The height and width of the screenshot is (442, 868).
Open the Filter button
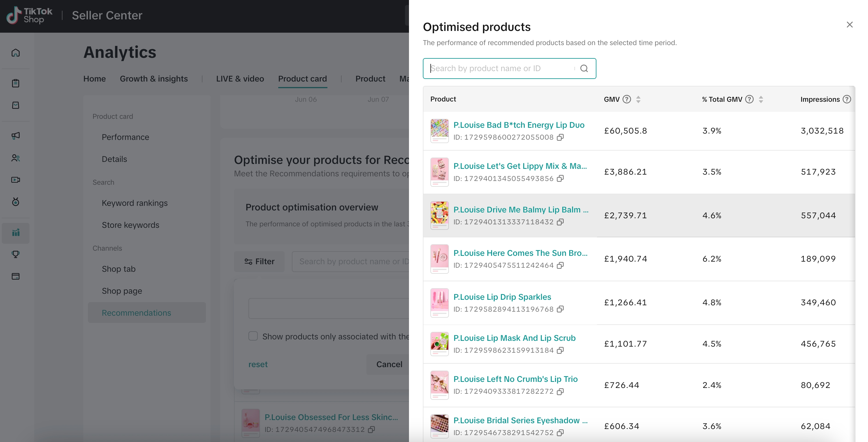[259, 261]
